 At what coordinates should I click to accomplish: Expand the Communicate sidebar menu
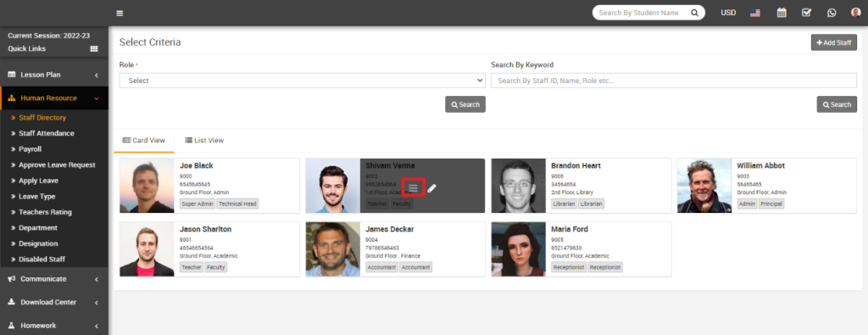pyautogui.click(x=53, y=279)
